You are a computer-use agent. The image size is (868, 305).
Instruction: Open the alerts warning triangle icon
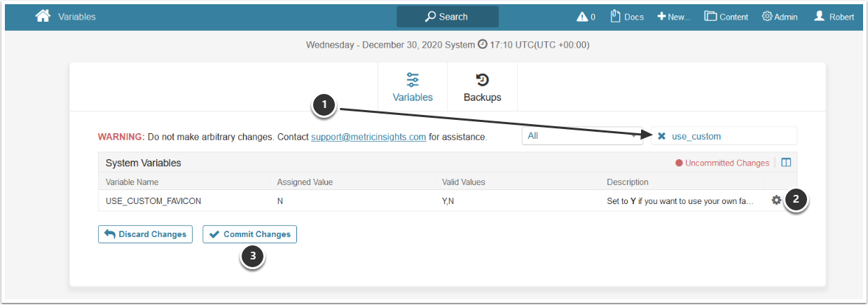click(x=582, y=17)
